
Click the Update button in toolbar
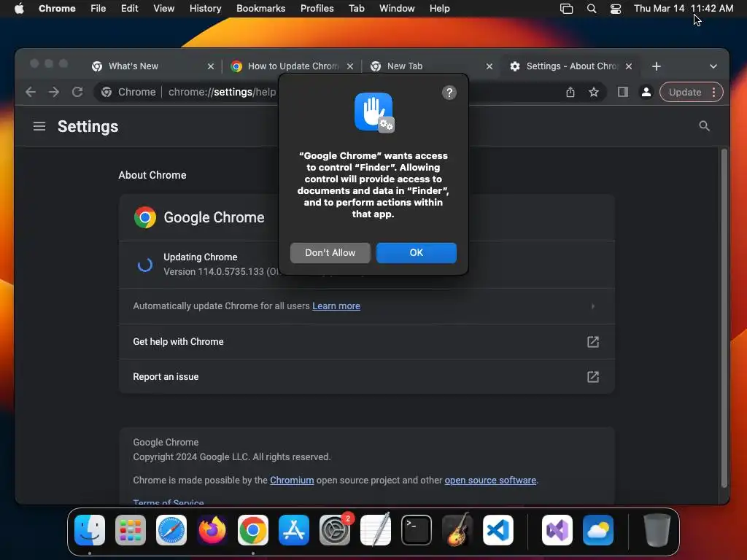[684, 92]
